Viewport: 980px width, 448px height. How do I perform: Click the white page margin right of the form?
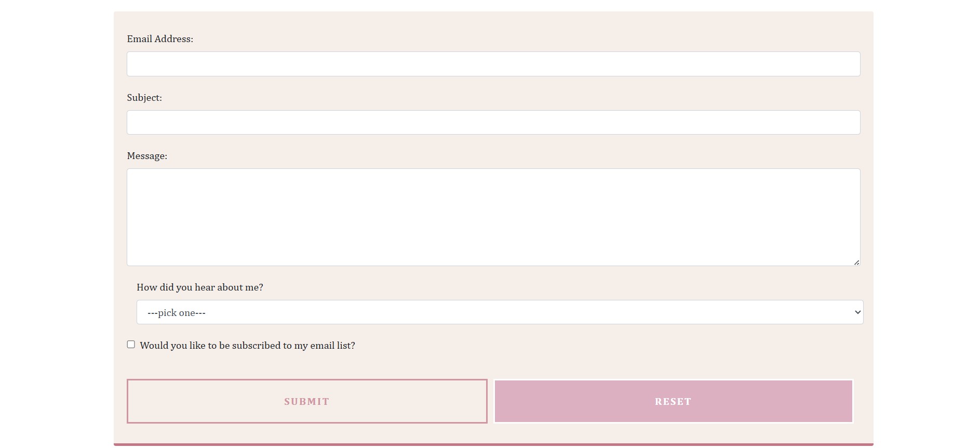click(927, 223)
